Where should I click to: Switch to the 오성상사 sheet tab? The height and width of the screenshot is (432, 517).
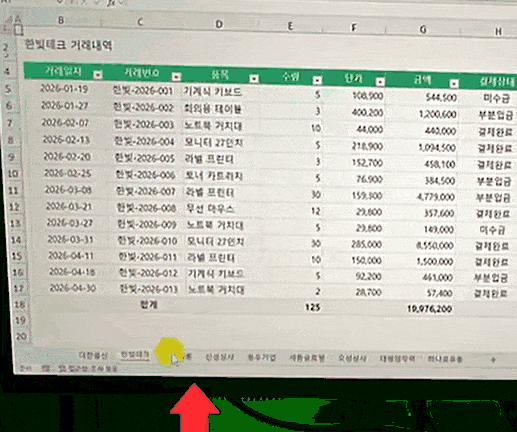(x=352, y=359)
